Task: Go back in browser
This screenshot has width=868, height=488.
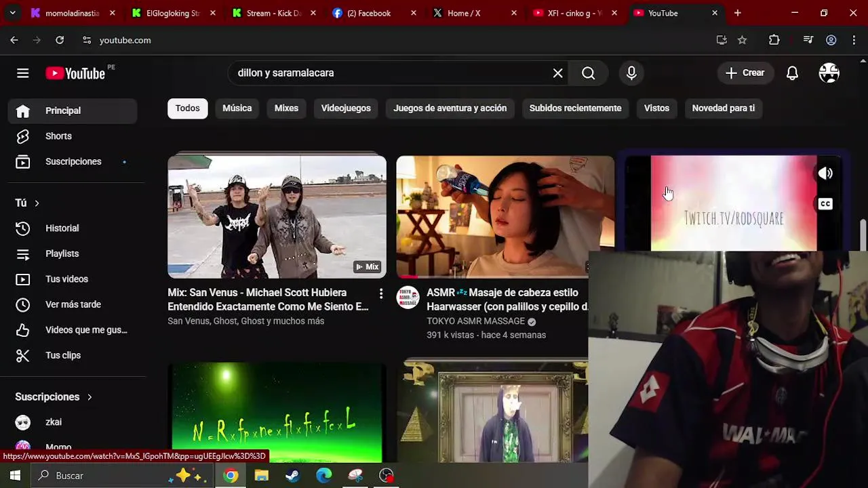Action: click(x=14, y=40)
